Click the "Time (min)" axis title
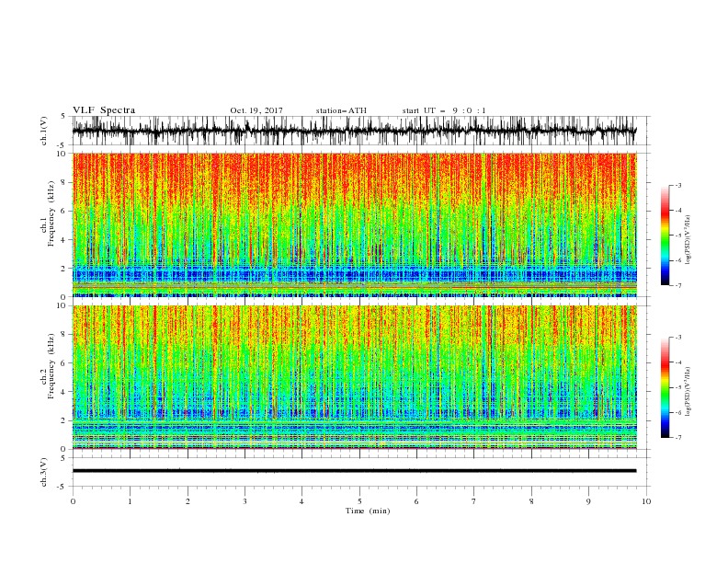Screen dimensions: 728x563 (x=368, y=511)
